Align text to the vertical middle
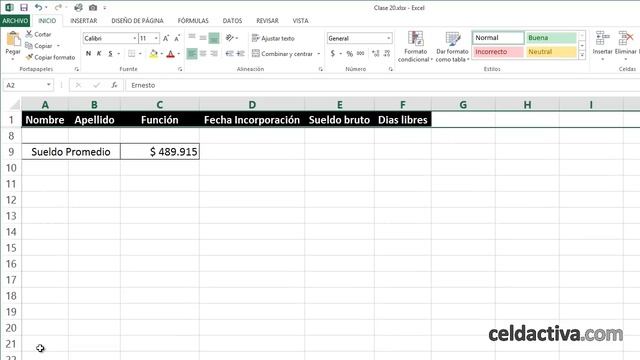 (x=203, y=38)
